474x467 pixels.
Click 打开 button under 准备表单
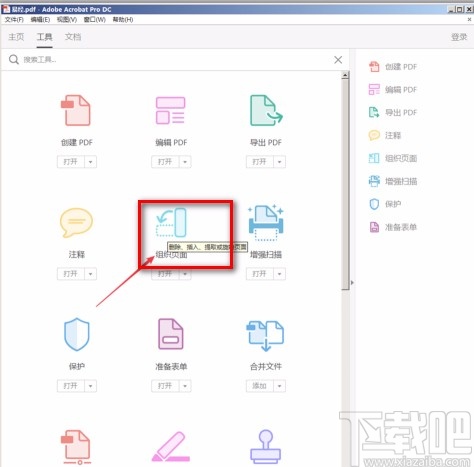click(x=165, y=386)
